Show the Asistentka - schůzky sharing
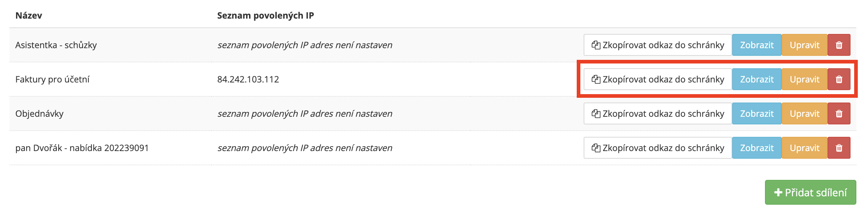868x216 pixels. 757,45
